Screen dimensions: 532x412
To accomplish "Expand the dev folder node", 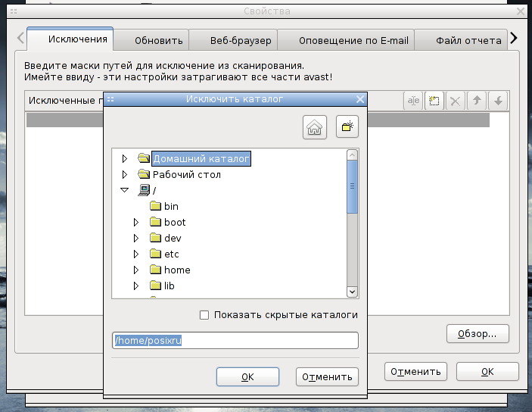I will [x=136, y=238].
